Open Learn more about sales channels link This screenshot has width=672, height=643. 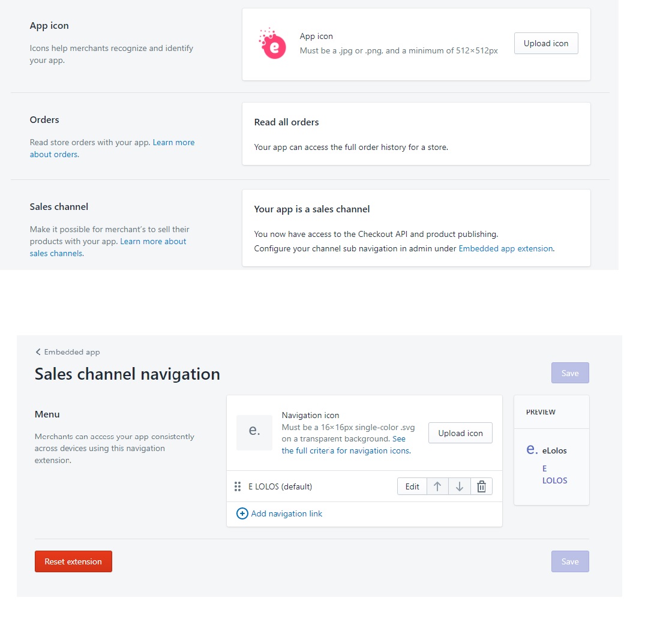point(153,242)
